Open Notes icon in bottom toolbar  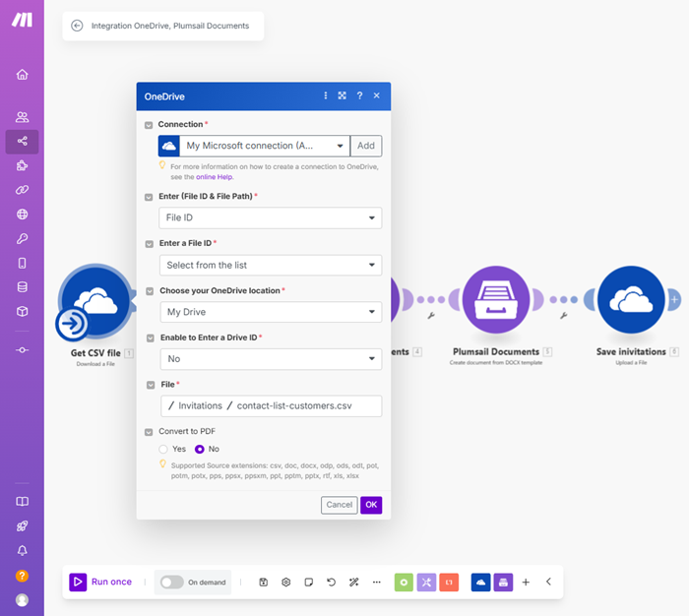[x=309, y=583]
